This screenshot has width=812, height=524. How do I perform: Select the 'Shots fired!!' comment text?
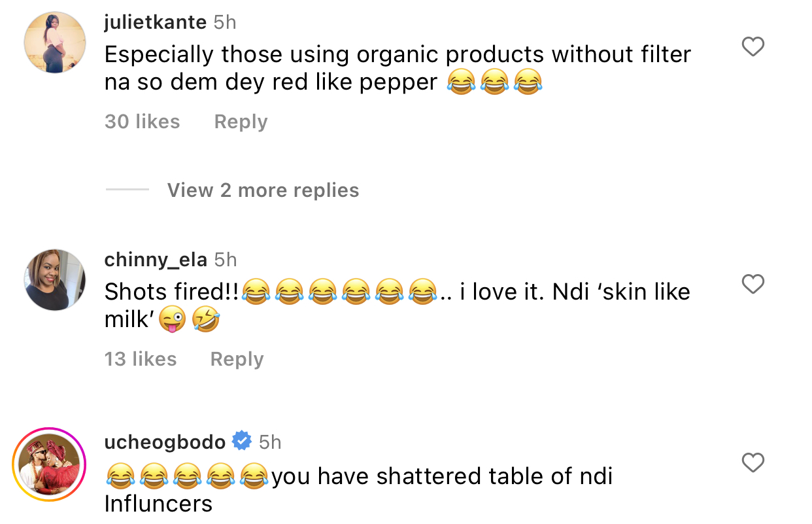171,292
